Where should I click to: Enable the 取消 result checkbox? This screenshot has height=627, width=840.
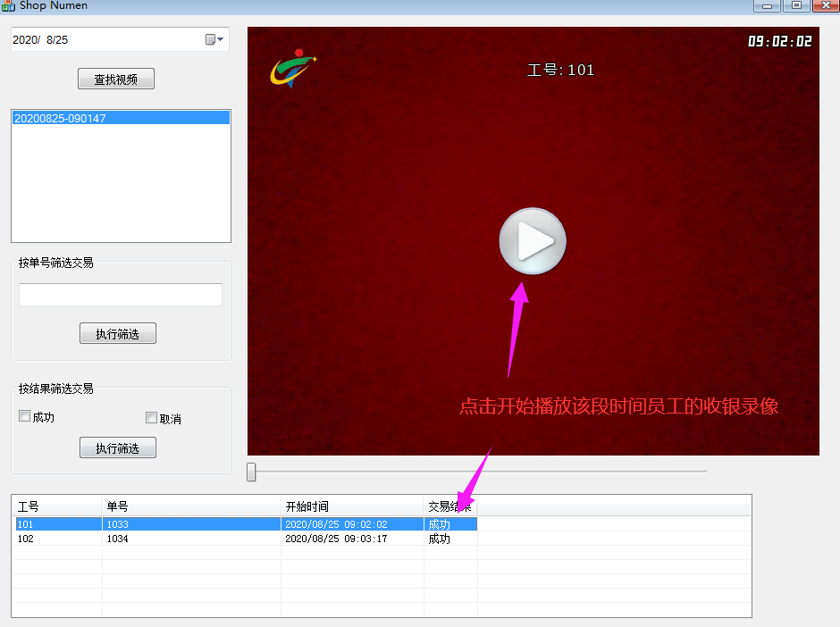point(152,418)
